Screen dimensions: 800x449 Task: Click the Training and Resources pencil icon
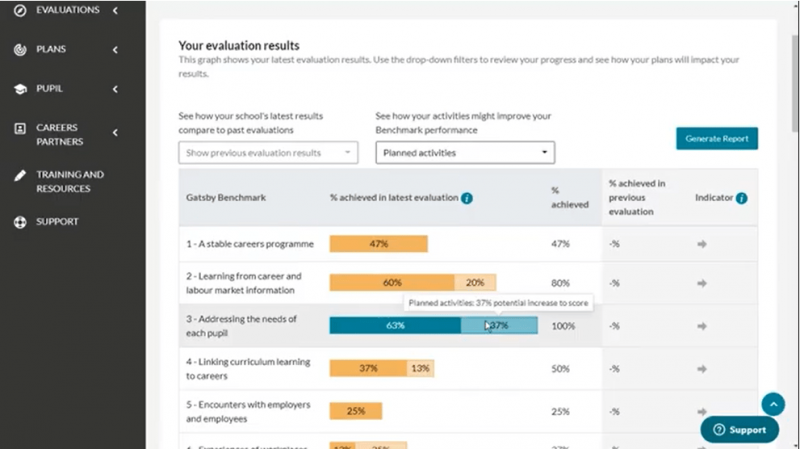tap(20, 175)
